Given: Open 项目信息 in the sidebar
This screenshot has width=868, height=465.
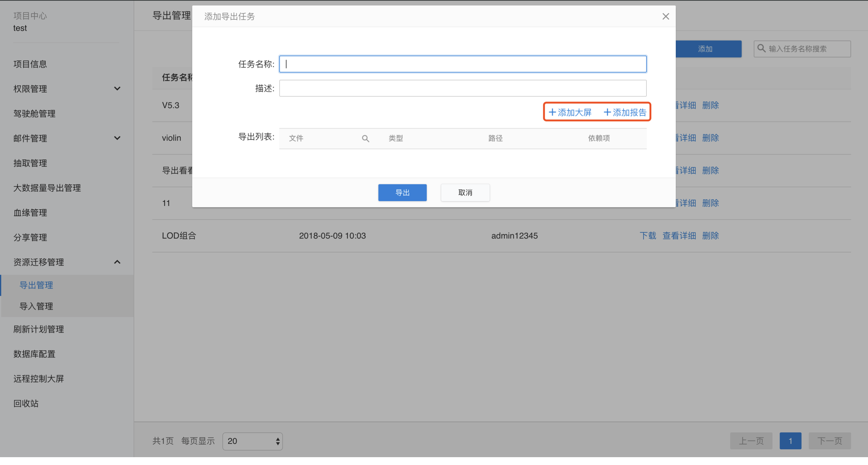Looking at the screenshot, I should [x=30, y=64].
